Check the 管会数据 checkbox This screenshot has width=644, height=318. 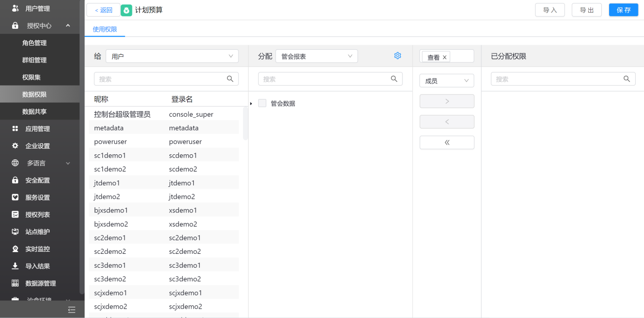point(263,103)
